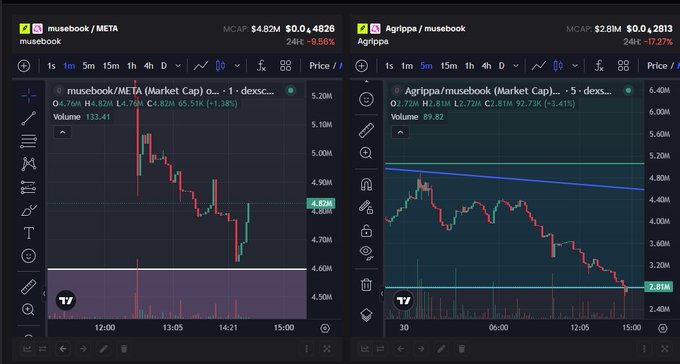680x364 pixels.
Task: Set musebook chart to 1s timeframe
Action: [x=51, y=66]
